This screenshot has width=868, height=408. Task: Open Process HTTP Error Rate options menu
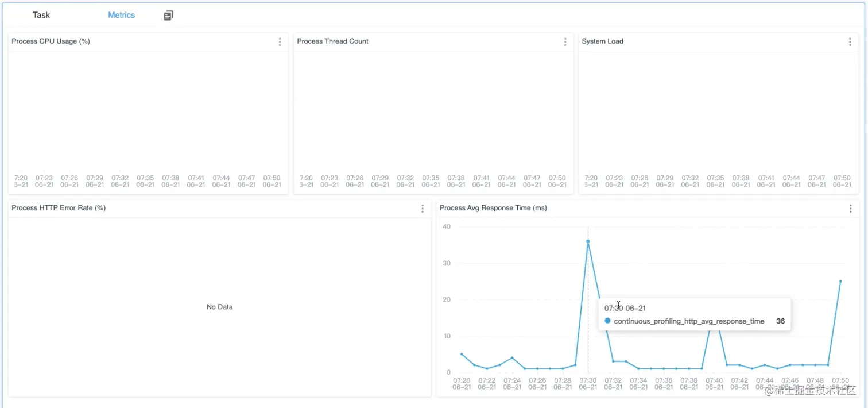[423, 209]
